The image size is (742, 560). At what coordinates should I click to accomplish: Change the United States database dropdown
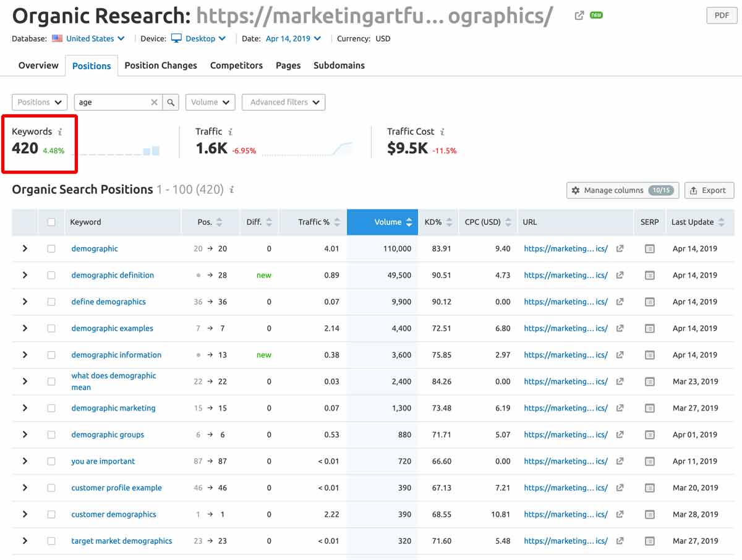tap(88, 38)
